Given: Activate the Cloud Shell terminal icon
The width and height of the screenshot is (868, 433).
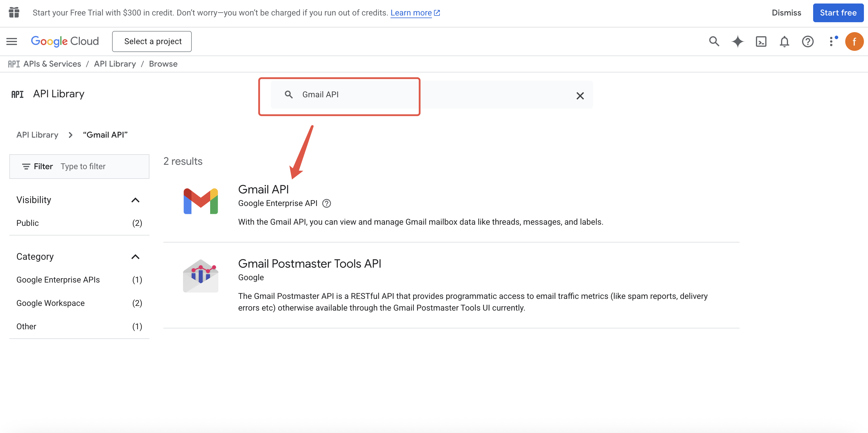Looking at the screenshot, I should [761, 41].
